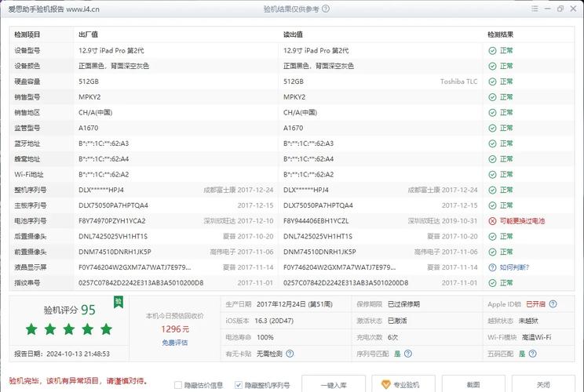Screen dimensions: 584x392
Task: Select the 未越狱 jailbreak status value
Action: (x=528, y=321)
